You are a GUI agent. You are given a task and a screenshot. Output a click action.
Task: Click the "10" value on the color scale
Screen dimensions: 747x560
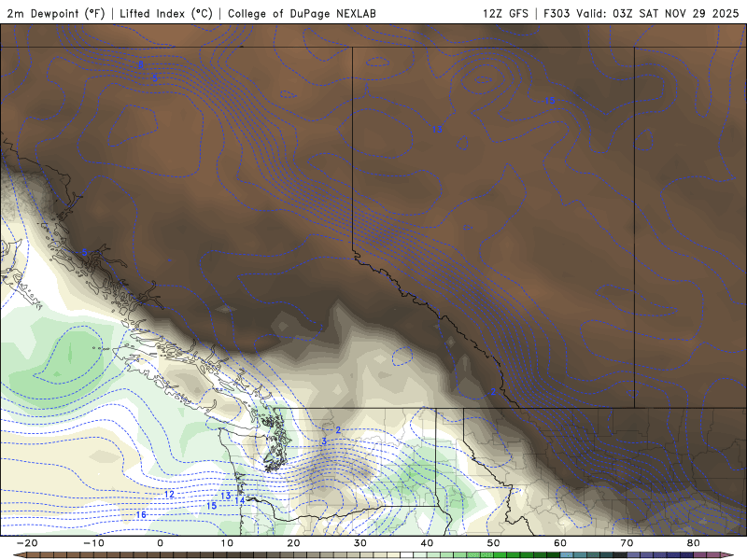[227, 543]
